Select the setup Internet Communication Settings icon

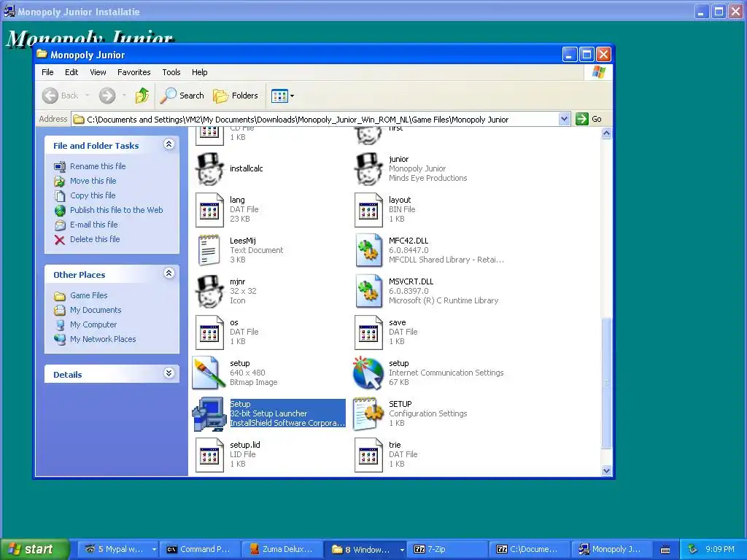pyautogui.click(x=368, y=373)
